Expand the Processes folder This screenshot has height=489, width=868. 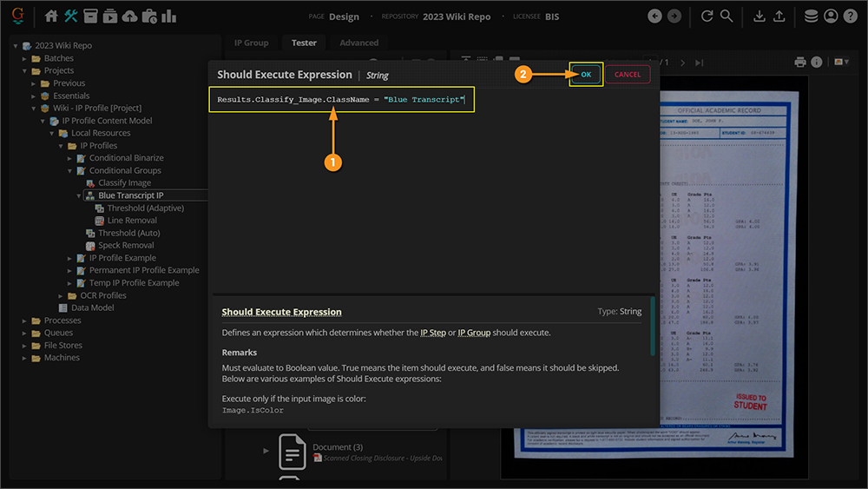coord(24,320)
